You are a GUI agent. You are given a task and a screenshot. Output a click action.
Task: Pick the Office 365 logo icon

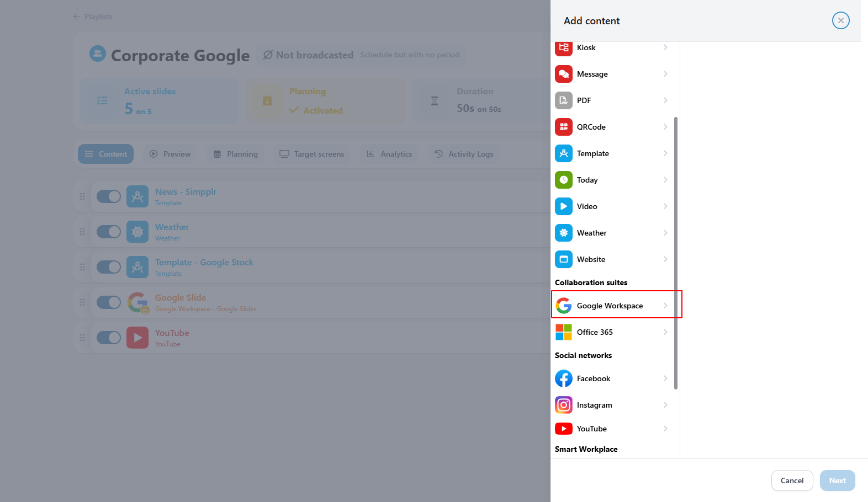(564, 332)
